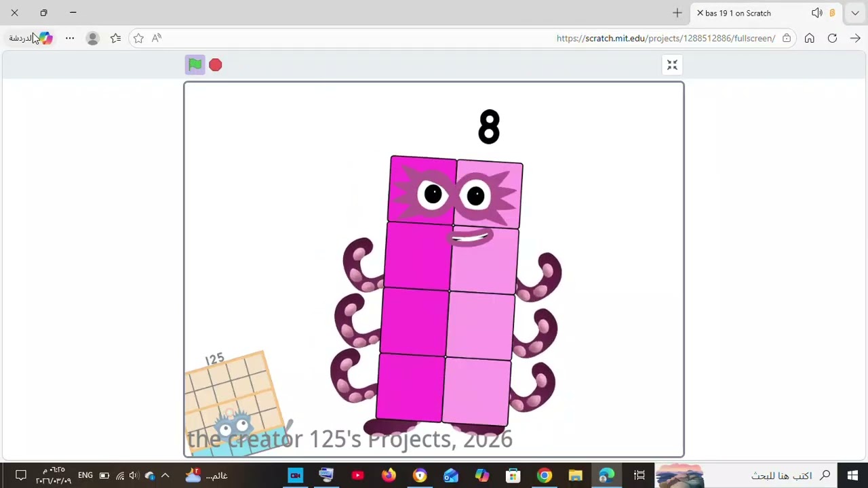Viewport: 868px width, 488px height.
Task: Open the tab actions dropdown chevron
Action: (855, 13)
